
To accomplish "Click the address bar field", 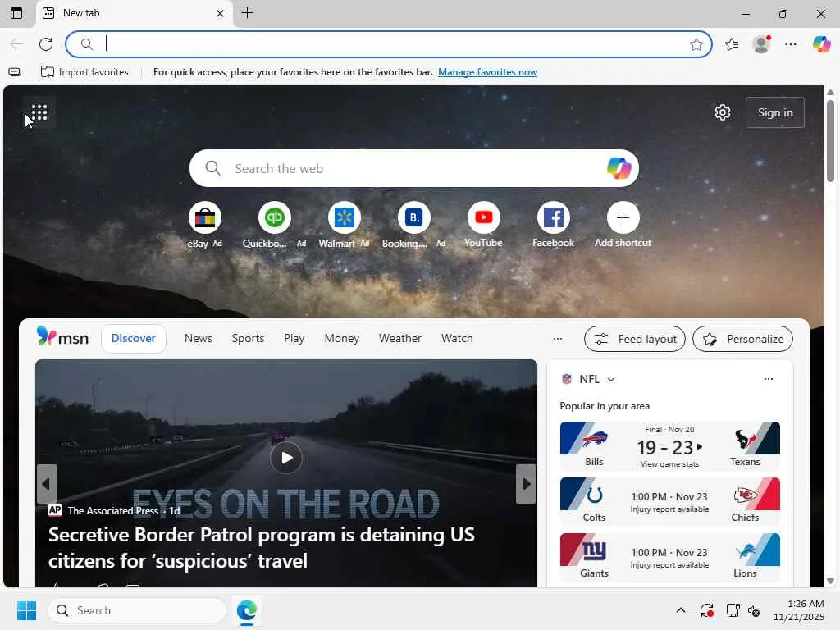I will 388,44.
